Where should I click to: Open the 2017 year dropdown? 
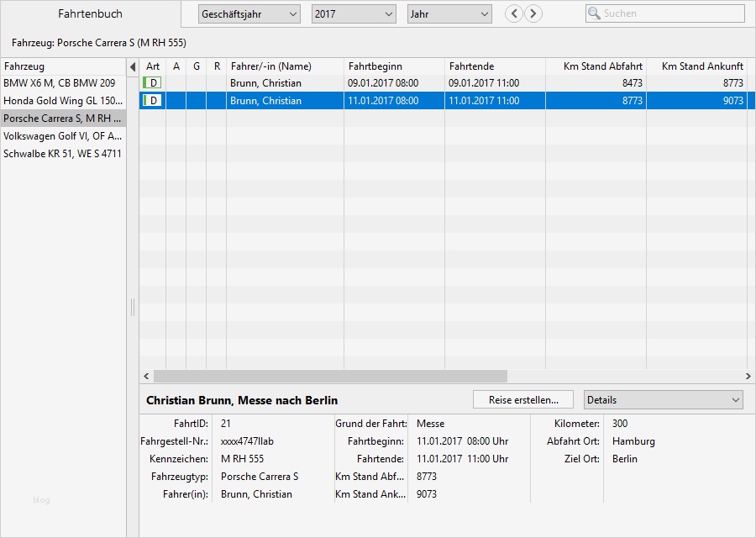click(x=354, y=14)
